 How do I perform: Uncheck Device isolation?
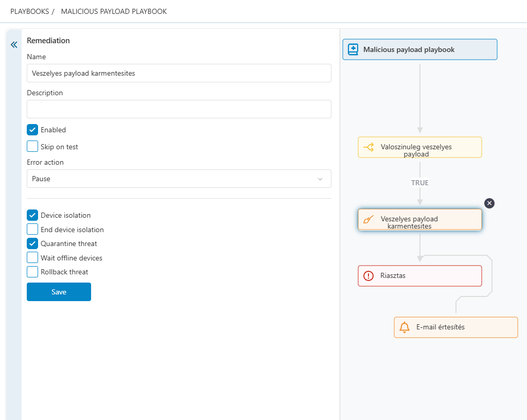32,215
